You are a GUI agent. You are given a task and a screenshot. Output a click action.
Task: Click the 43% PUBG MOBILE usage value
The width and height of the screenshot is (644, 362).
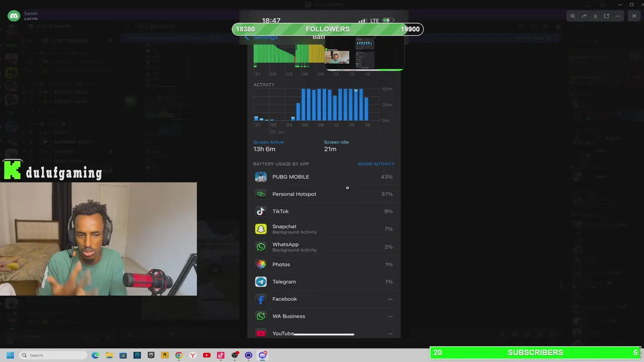386,177
